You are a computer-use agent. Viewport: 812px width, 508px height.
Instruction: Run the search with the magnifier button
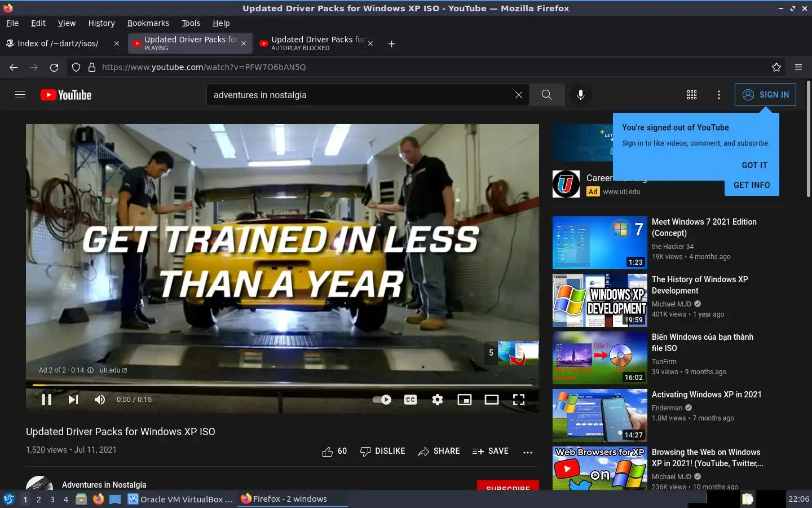point(547,95)
